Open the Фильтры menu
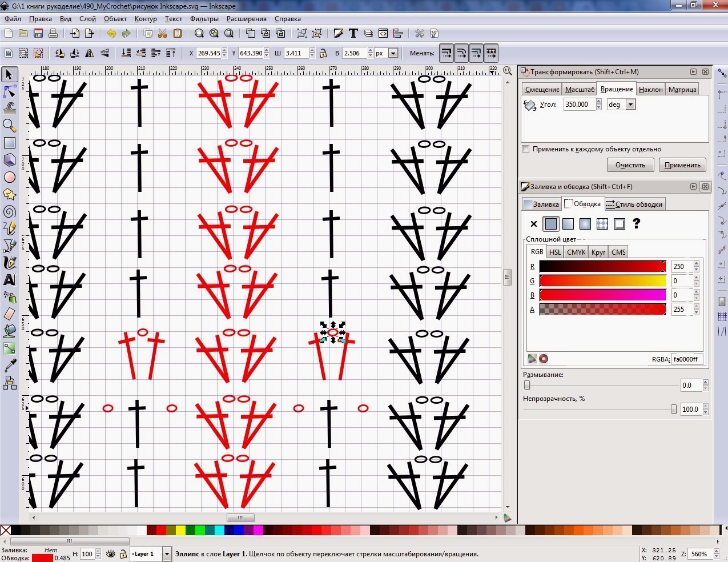 click(x=204, y=19)
